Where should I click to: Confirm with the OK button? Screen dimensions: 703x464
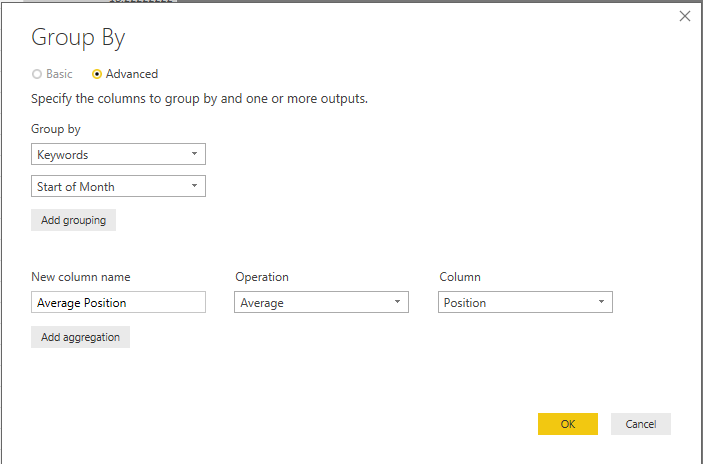(568, 424)
